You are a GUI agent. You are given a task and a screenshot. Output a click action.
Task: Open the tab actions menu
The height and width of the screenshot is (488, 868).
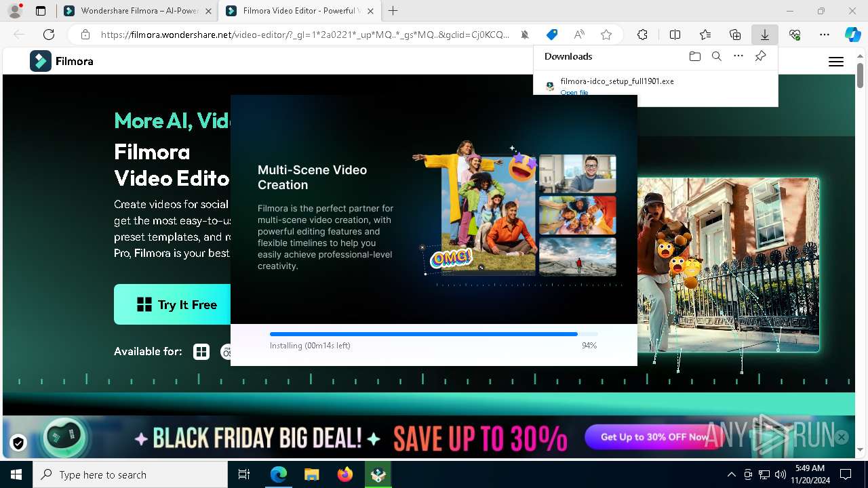point(41,11)
